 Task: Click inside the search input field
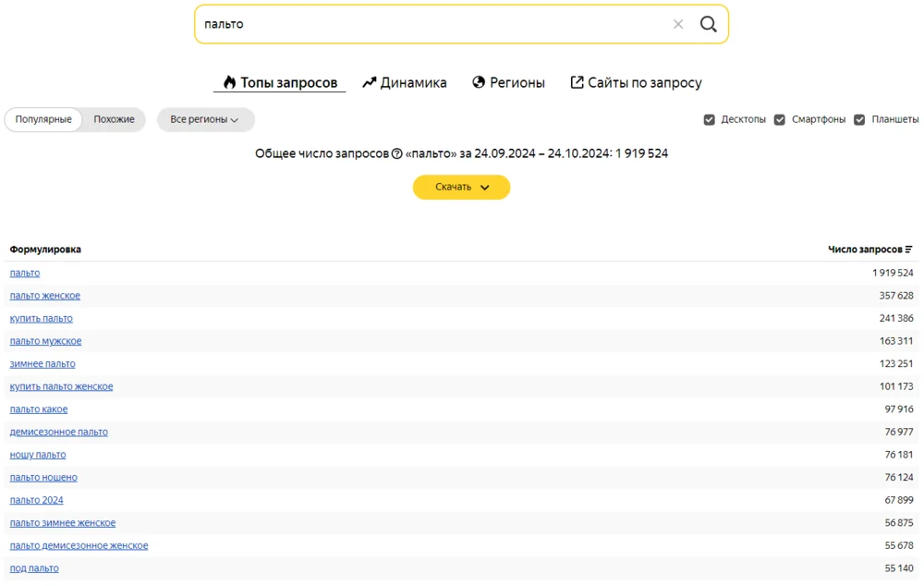(434, 25)
